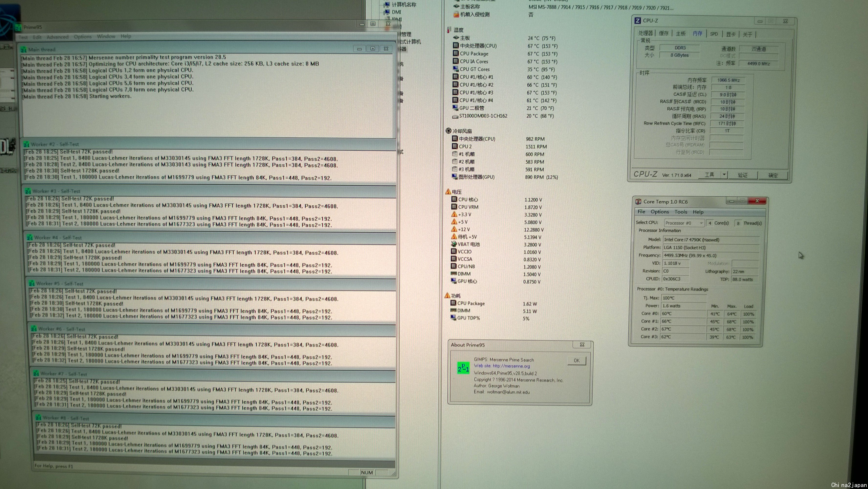The width and height of the screenshot is (868, 489).
Task: Open the File menu in Core Temp
Action: tap(641, 211)
